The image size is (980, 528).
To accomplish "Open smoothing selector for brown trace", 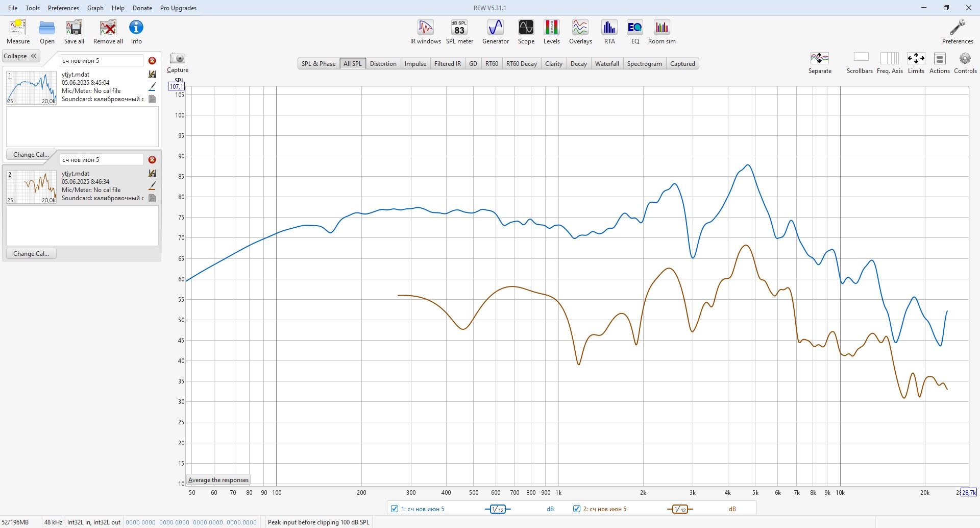I will [680, 509].
